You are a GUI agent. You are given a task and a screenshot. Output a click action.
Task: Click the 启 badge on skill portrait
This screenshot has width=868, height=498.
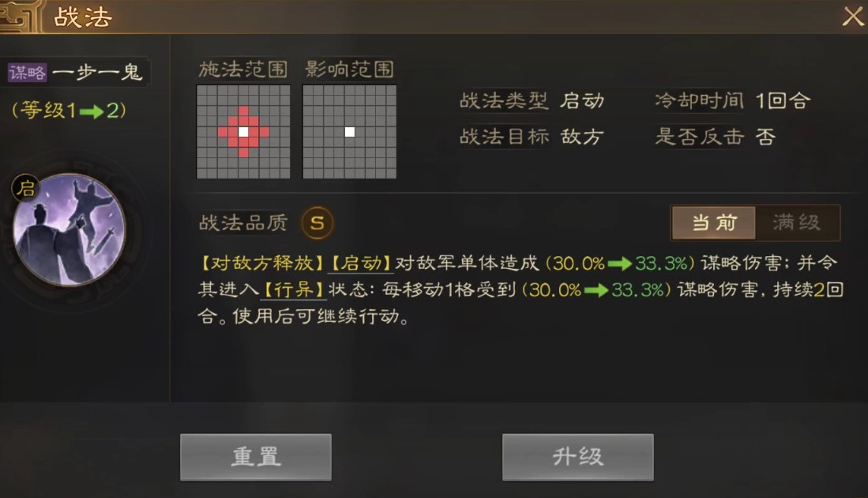(25, 188)
